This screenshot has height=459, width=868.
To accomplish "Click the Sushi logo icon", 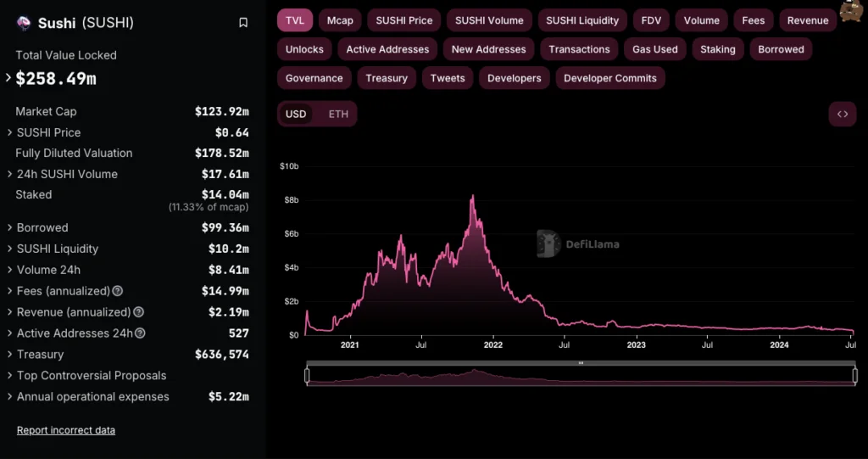I will [x=25, y=23].
